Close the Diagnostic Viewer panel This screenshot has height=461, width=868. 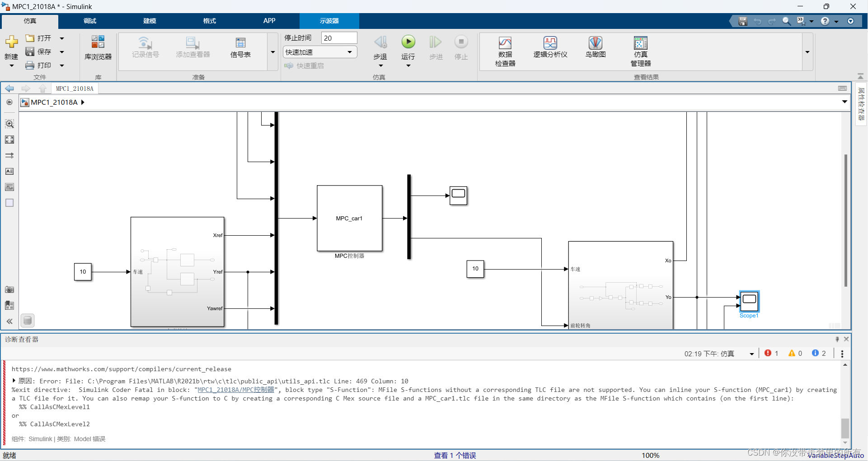(846, 339)
